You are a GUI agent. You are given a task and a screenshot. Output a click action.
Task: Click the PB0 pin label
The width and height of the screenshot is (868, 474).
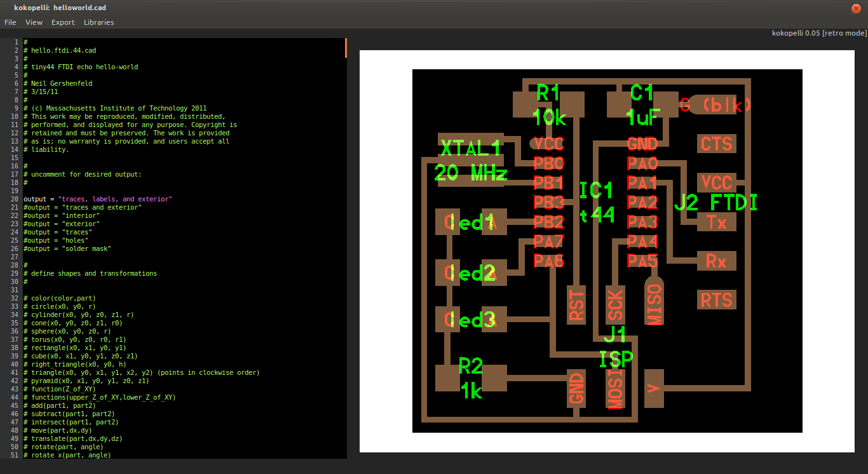pos(548,163)
